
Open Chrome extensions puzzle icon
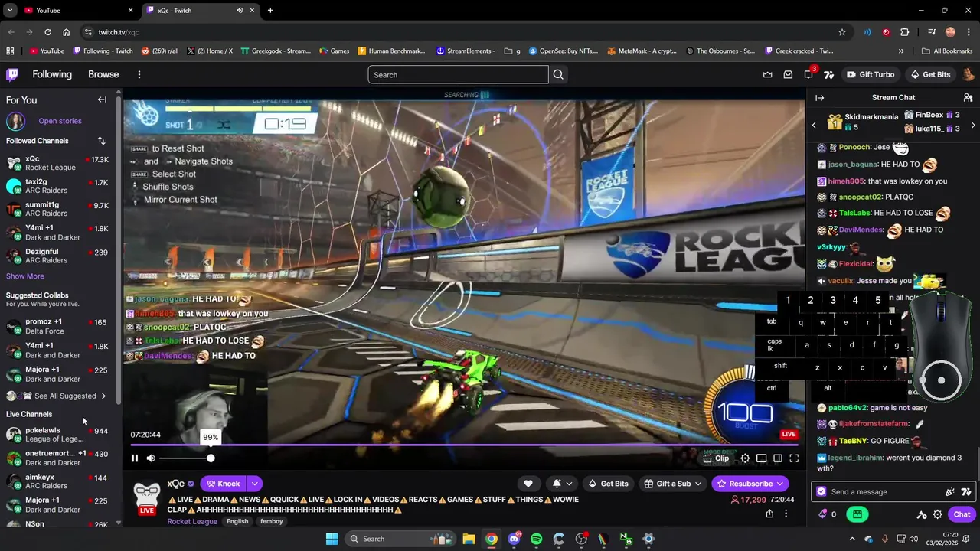pos(904,32)
